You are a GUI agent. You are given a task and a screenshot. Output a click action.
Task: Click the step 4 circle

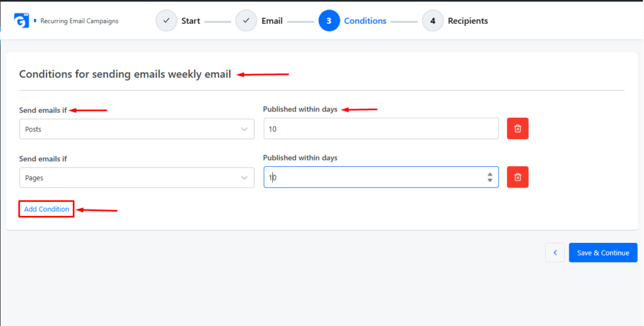433,21
